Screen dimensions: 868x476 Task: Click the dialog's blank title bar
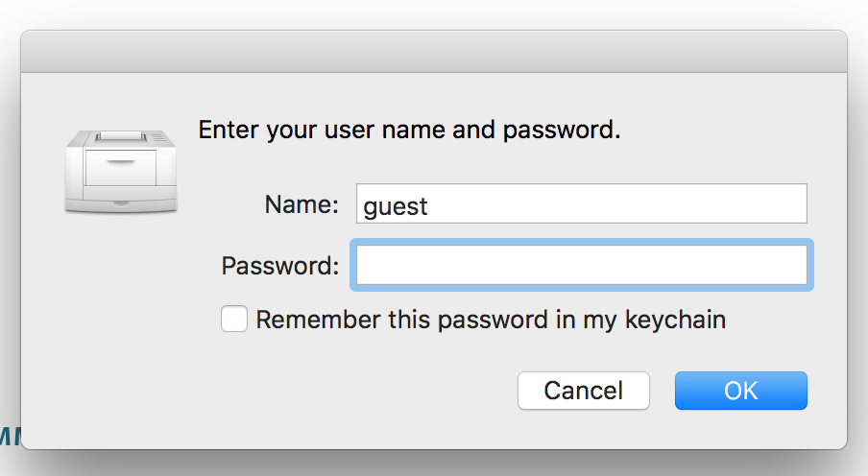coord(434,52)
